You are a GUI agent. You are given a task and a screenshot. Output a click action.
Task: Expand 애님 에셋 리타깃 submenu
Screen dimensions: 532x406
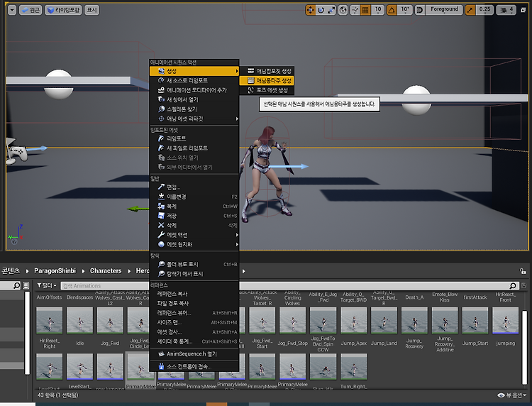[x=194, y=119]
